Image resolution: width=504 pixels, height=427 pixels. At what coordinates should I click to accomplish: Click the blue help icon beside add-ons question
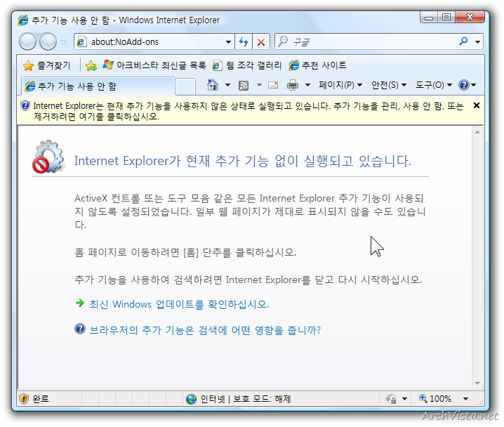click(80, 329)
